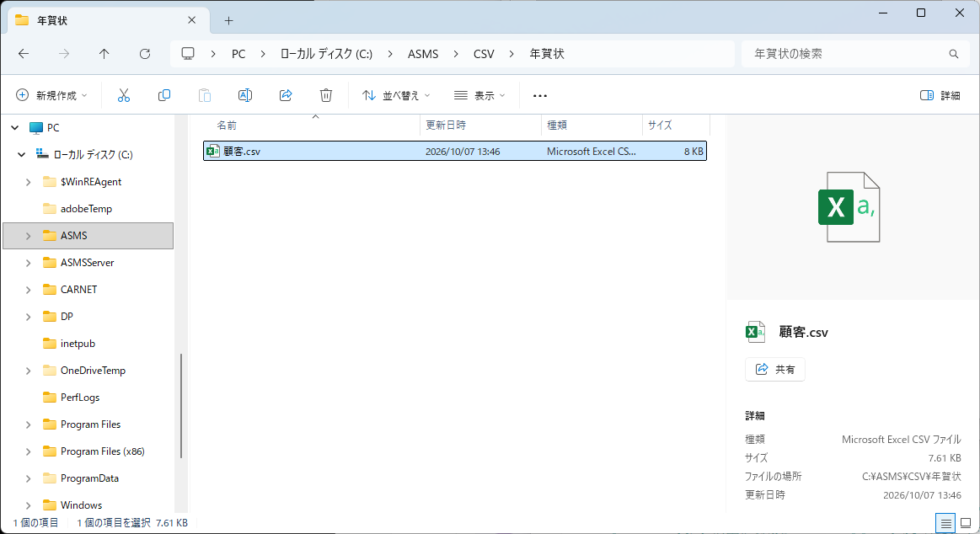Click the Paste clipboard icon
This screenshot has height=534, width=980.
[205, 95]
